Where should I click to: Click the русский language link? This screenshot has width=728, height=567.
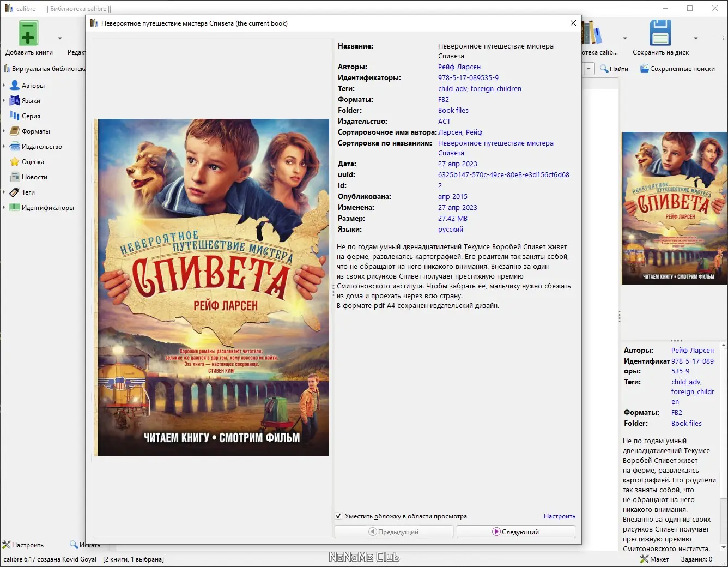pyautogui.click(x=451, y=229)
